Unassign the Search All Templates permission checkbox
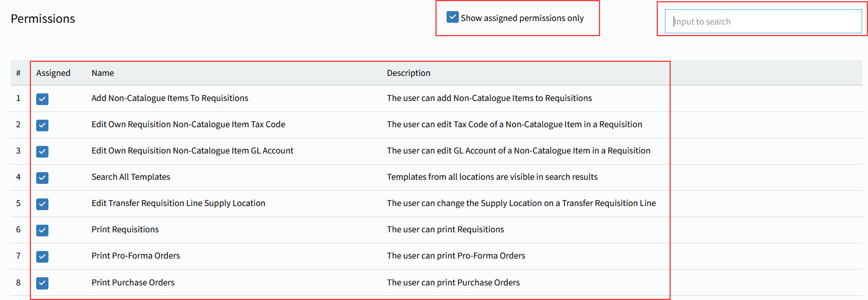Image resolution: width=868 pixels, height=300 pixels. pyautogui.click(x=42, y=178)
